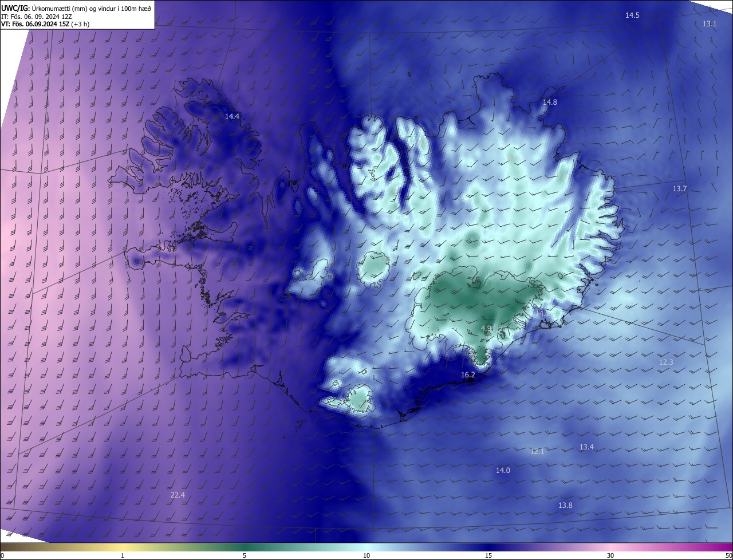Click the UWC/IG map title line
Viewport: 733px width, 560px height.
point(76,8)
